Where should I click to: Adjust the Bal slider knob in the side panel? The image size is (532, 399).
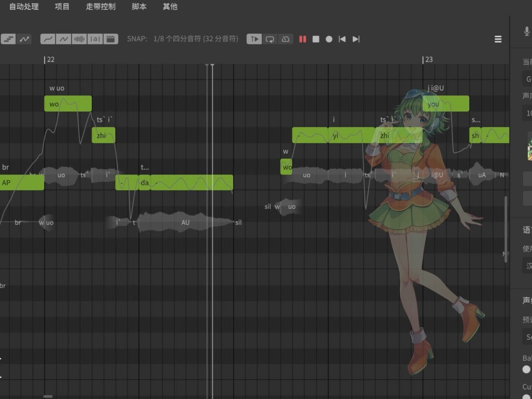coord(526,369)
